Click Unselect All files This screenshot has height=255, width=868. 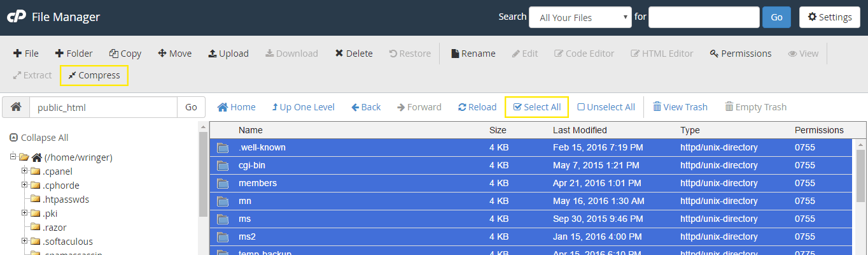[x=606, y=107]
